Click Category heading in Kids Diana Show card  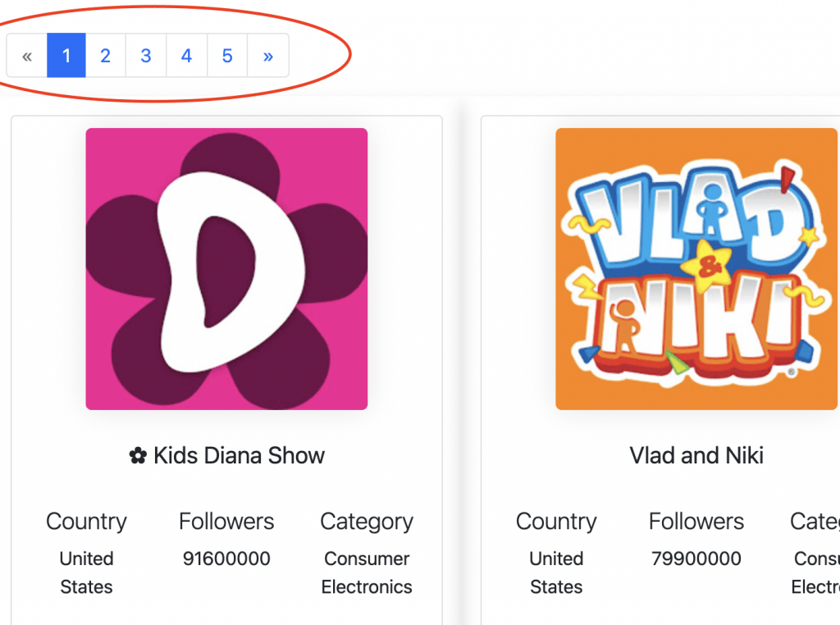point(367,522)
